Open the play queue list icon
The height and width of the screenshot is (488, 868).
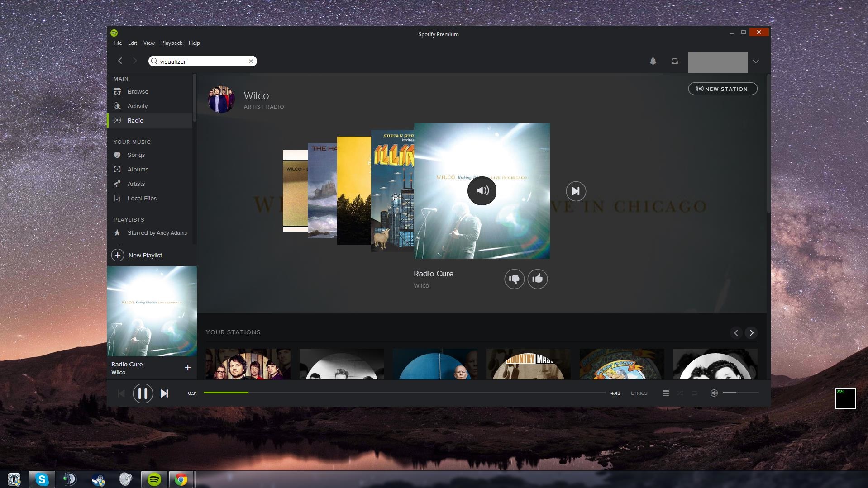click(665, 393)
